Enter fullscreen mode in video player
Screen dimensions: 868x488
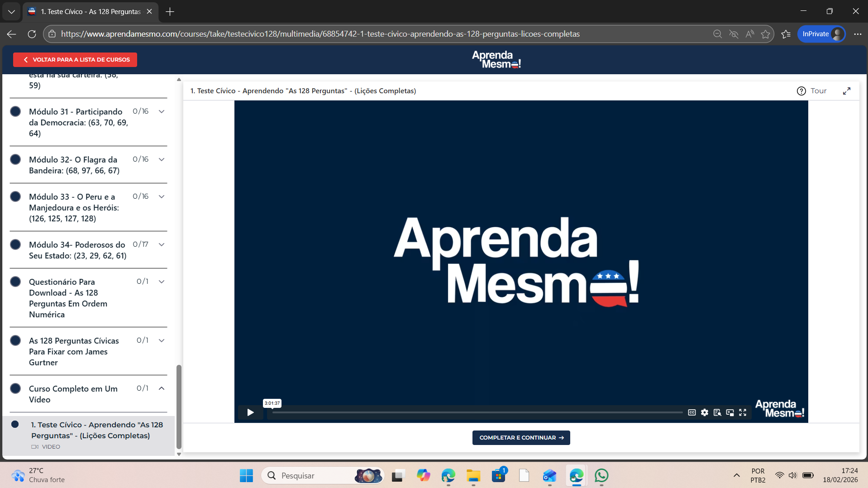(743, 412)
